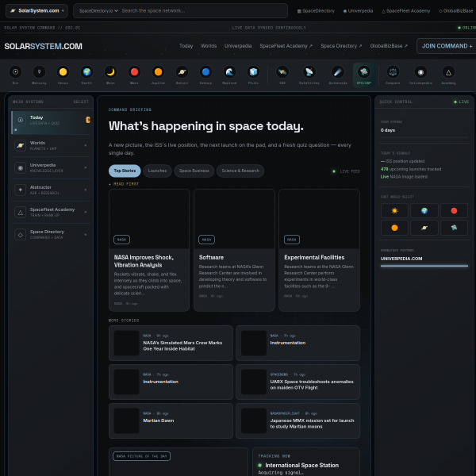Screen dimensions: 476x476
Task: Expand Worlds in Main Systems sidebar
Action: pyautogui.click(x=51, y=145)
